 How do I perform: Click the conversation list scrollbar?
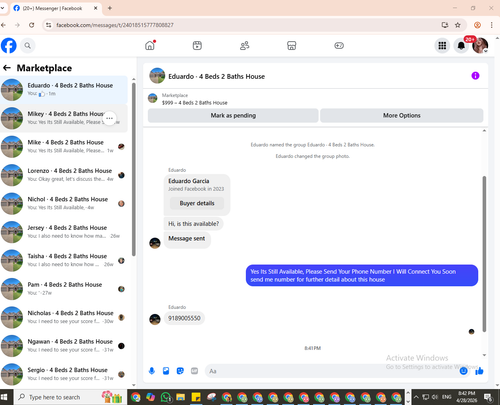[134, 169]
